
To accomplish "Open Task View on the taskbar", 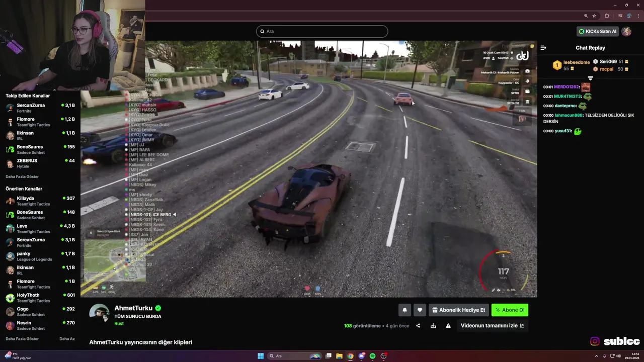I will [329, 356].
